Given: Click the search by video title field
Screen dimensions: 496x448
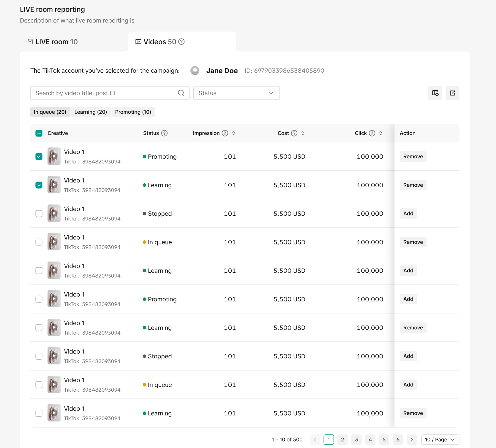Looking at the screenshot, I should [x=104, y=93].
